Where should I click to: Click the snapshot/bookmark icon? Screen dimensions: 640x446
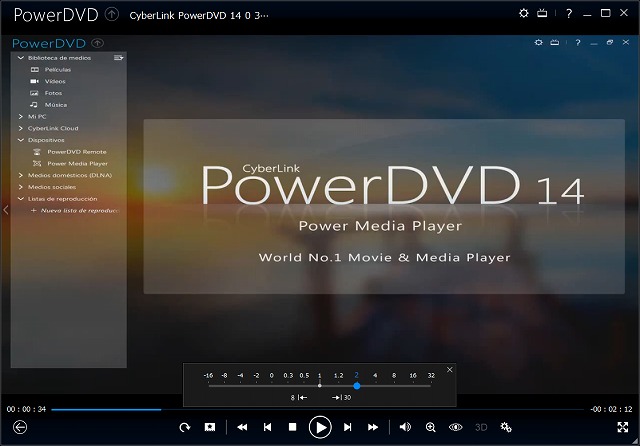click(210, 427)
